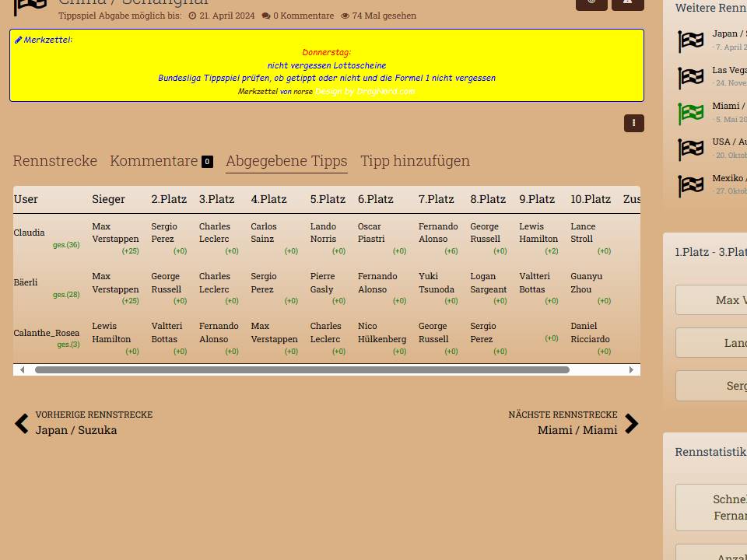The height and width of the screenshot is (560, 747).
Task: Click the previous track left chevron
Action: pyautogui.click(x=22, y=424)
